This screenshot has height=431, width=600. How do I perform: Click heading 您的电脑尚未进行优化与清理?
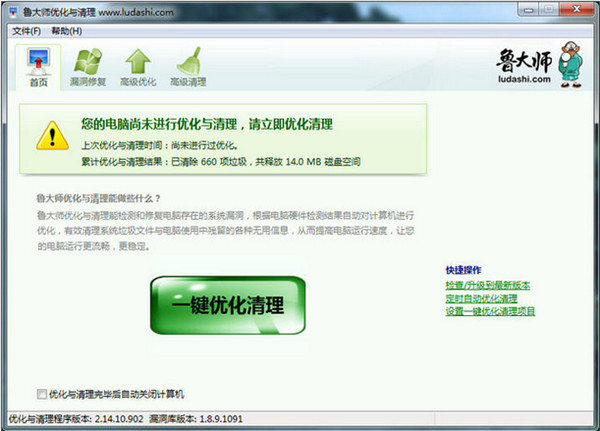[x=207, y=124]
